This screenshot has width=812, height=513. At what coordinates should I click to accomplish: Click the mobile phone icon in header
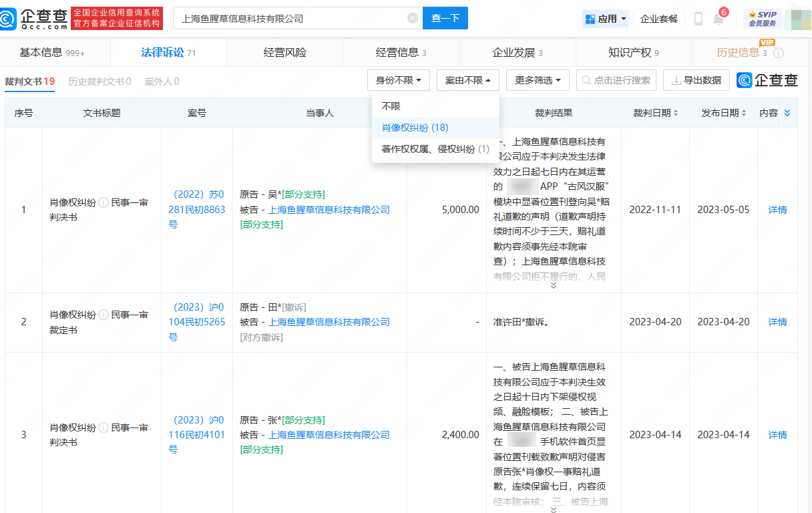(x=698, y=19)
